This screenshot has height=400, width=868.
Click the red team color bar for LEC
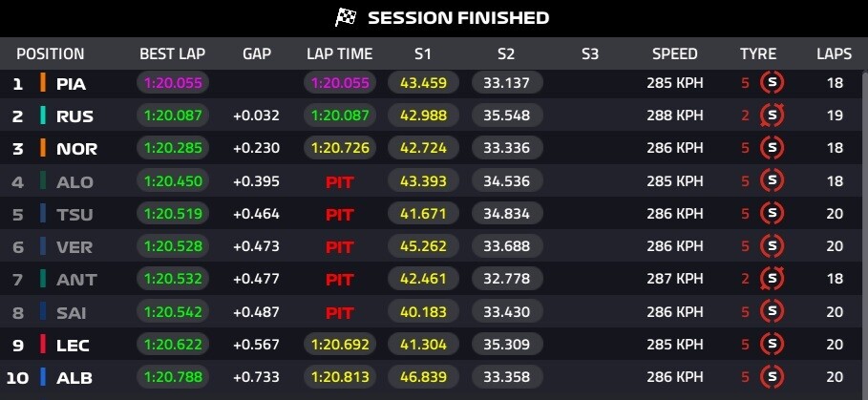(42, 344)
